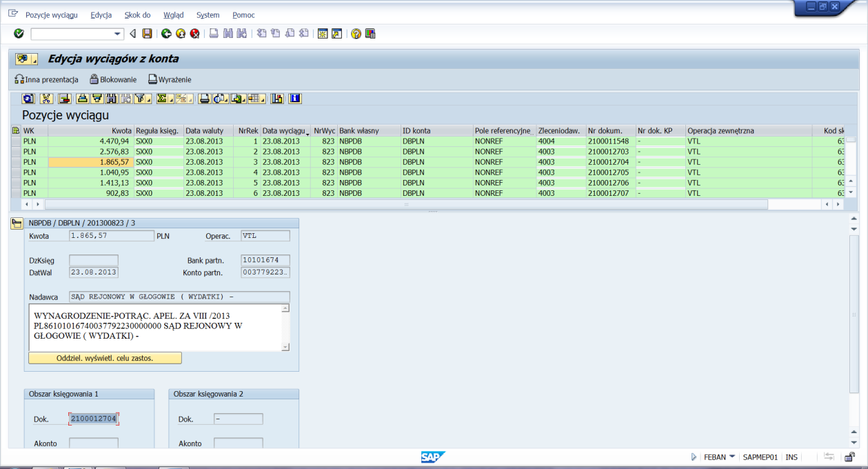The height and width of the screenshot is (469, 868).
Task: Click the Find binoculars icon in standard toolbar
Action: pos(228,33)
